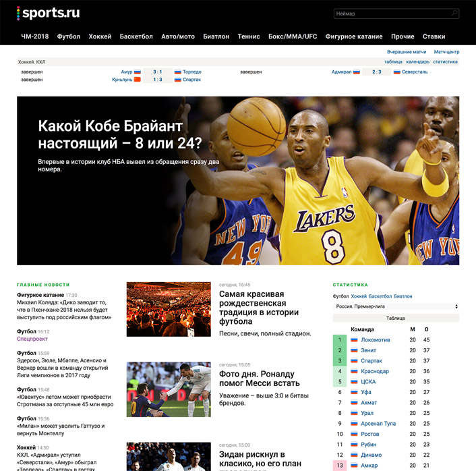476x471 pixels.
Task: Select the Футбол statistics tab
Action: pos(340,296)
